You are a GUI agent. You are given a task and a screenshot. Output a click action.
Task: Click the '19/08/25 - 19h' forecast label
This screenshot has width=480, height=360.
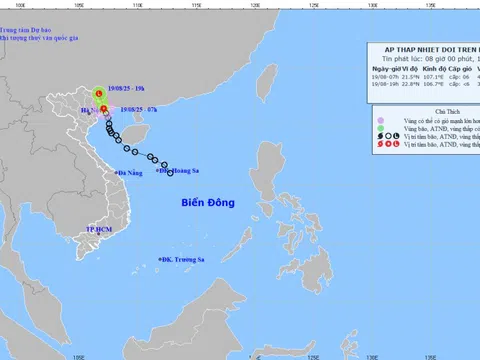point(126,89)
